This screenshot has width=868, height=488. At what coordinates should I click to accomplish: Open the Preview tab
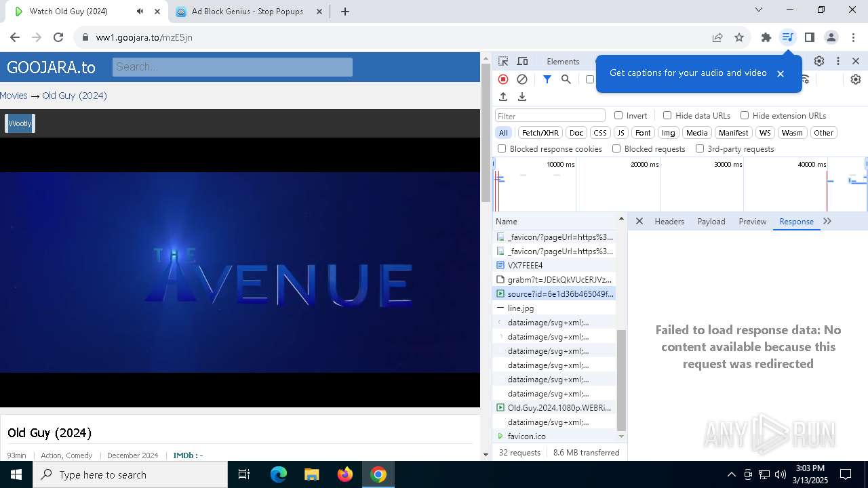[x=753, y=221]
